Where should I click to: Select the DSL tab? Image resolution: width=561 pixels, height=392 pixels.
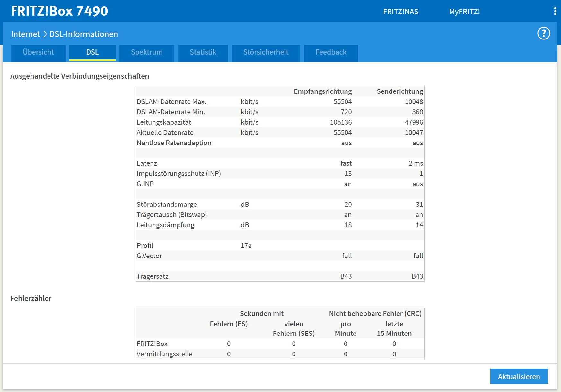coord(92,52)
